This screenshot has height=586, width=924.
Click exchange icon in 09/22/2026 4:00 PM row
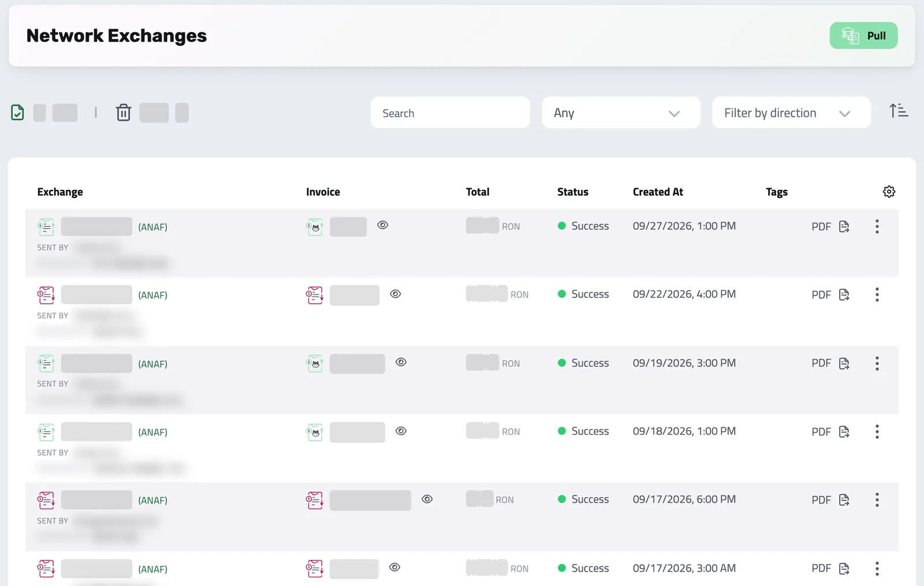(x=46, y=294)
